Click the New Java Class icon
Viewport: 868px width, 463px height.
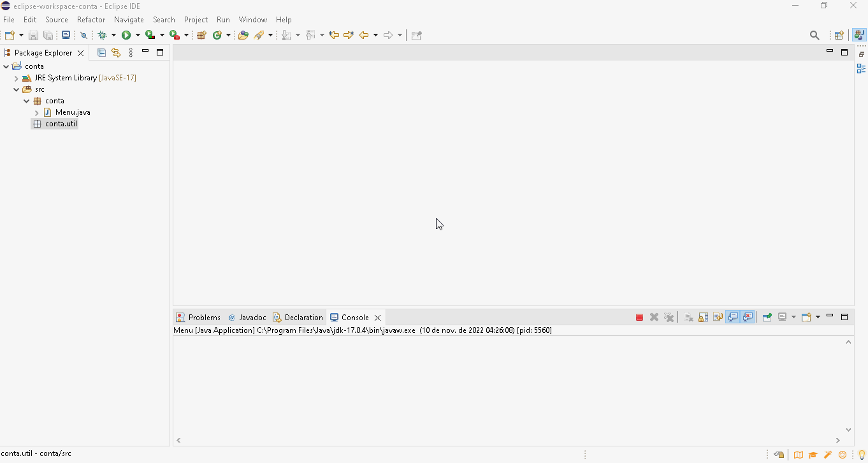click(217, 35)
